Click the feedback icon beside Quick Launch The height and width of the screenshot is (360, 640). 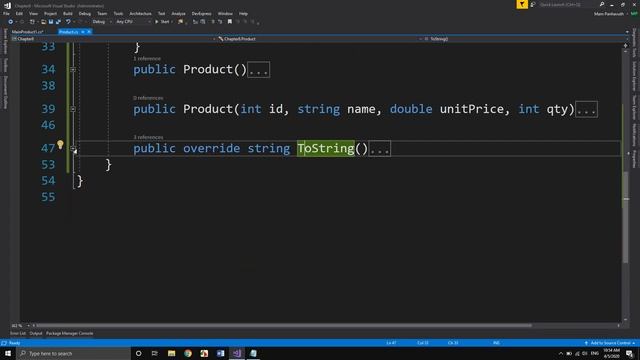point(533,4)
